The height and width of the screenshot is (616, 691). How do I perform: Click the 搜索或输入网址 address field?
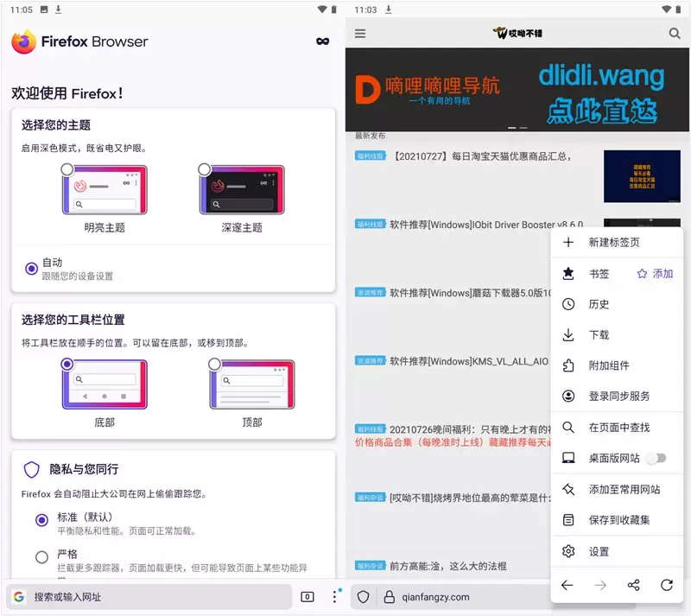pos(149,597)
